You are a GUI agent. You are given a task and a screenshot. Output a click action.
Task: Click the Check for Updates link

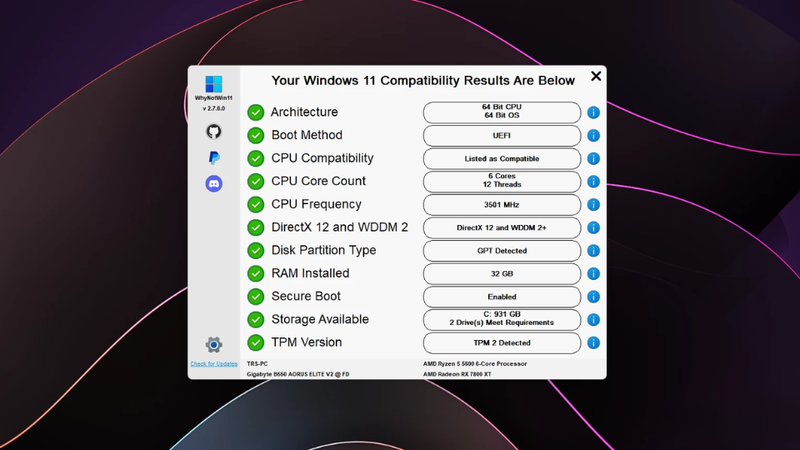214,364
